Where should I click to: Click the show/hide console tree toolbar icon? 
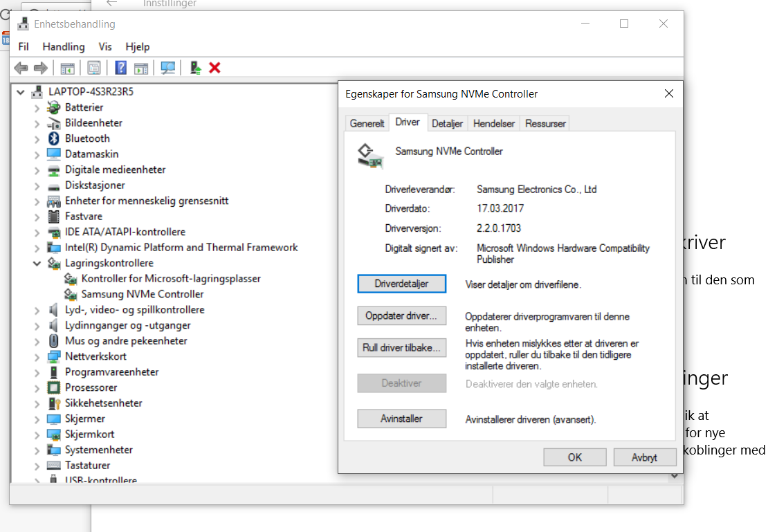point(67,68)
